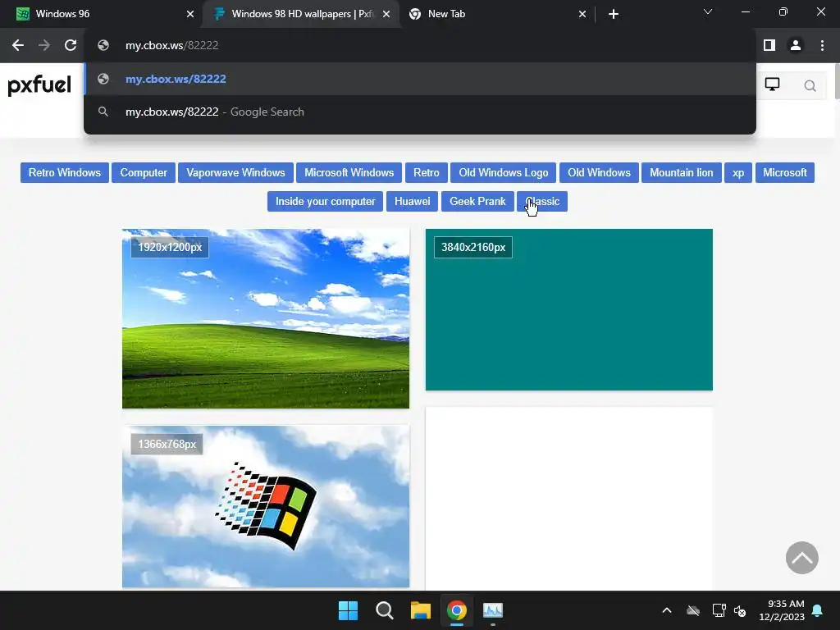Click the scroll-to-top arrow circle

(x=801, y=558)
